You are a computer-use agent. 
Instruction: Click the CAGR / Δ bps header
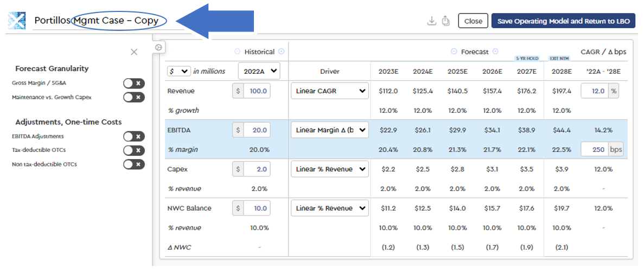604,52
